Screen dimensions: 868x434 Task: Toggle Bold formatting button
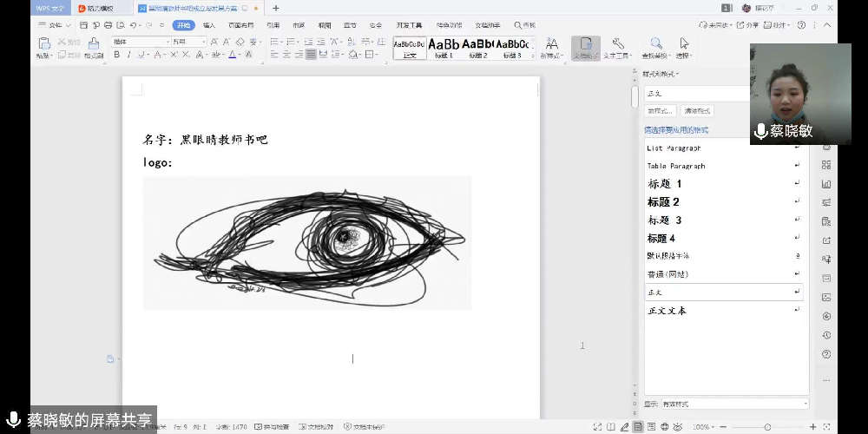tap(116, 55)
